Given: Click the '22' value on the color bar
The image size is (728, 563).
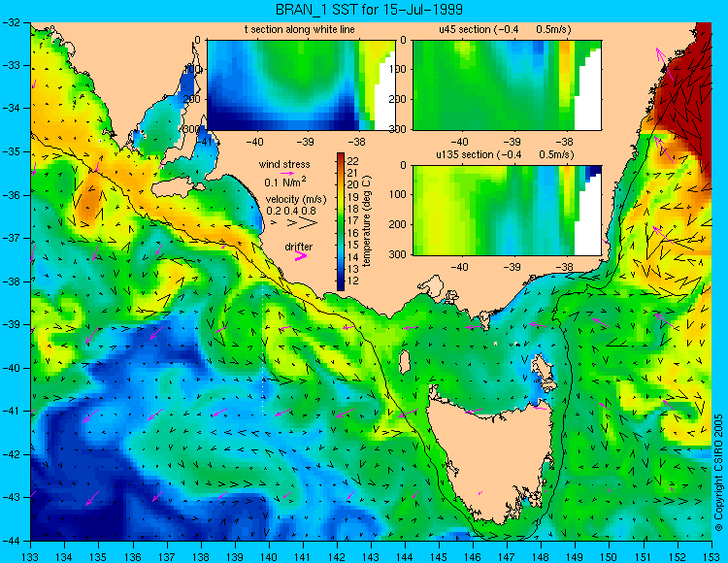Looking at the screenshot, I should pyautogui.click(x=353, y=161).
